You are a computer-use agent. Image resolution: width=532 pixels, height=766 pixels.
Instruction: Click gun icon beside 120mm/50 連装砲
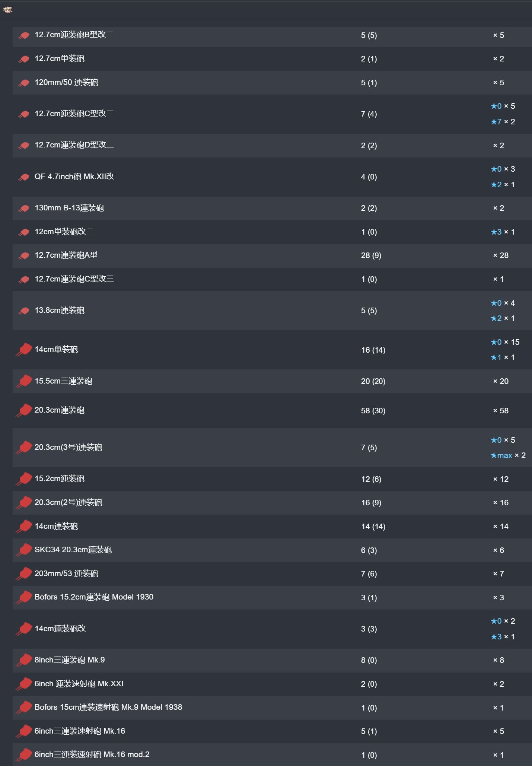pyautogui.click(x=24, y=83)
